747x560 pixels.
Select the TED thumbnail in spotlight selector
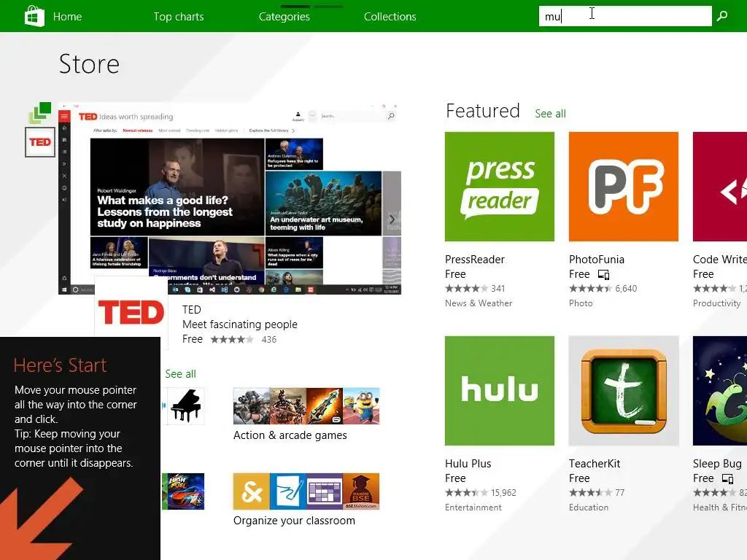pyautogui.click(x=40, y=142)
